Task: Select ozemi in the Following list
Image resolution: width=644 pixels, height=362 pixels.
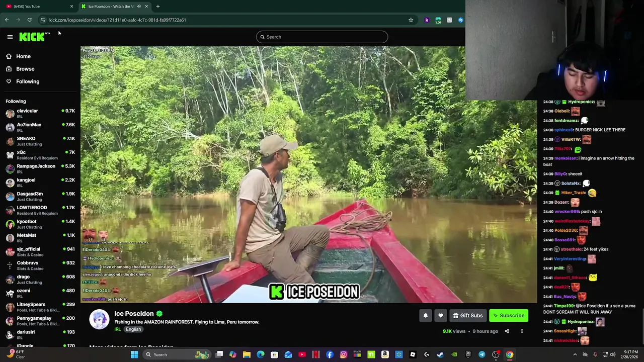Action: [x=40, y=293]
